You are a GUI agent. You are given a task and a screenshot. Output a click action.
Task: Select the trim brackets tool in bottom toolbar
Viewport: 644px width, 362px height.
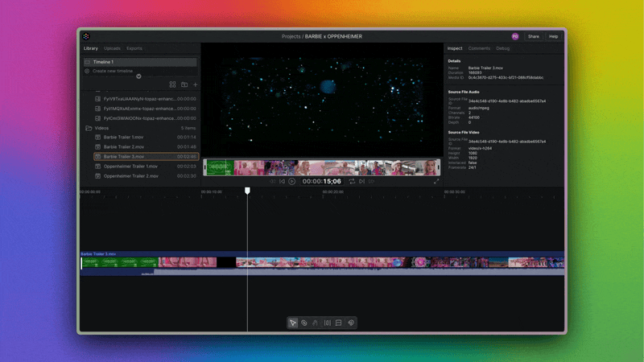tap(328, 323)
